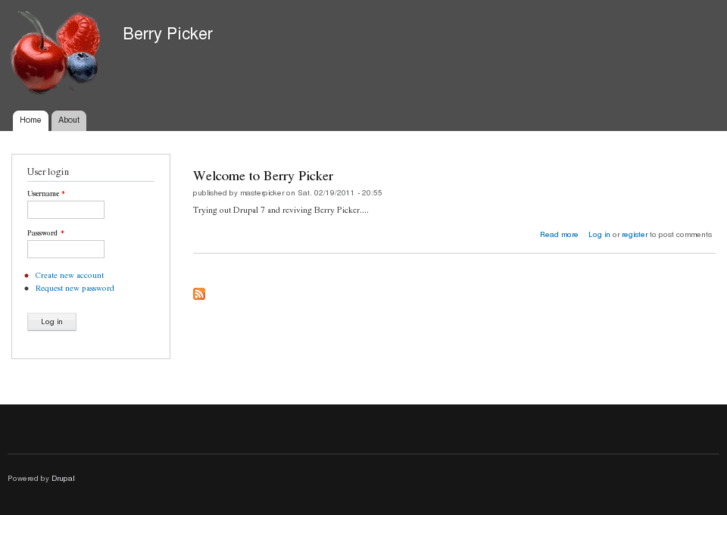Click the User login block heading
Viewport: 727px width, 545px height.
pos(48,172)
